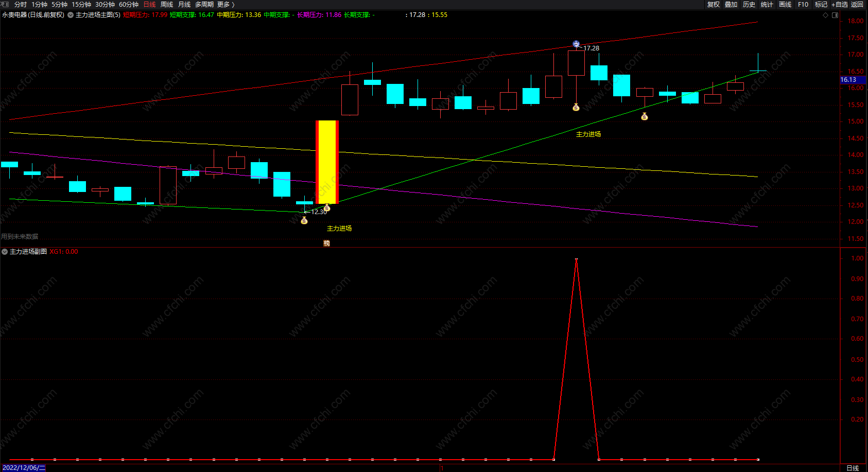Click the money bag under the 17.28 candle
The image size is (868, 472).
click(x=576, y=107)
